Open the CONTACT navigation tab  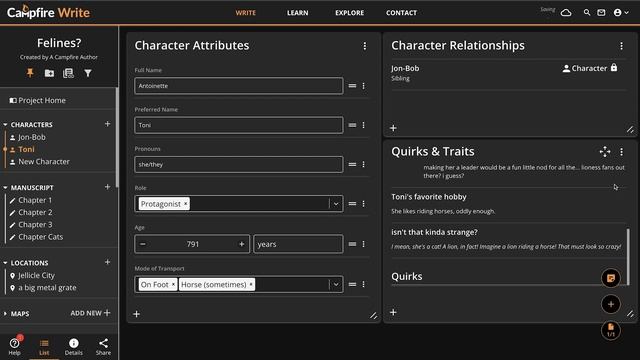(402, 13)
